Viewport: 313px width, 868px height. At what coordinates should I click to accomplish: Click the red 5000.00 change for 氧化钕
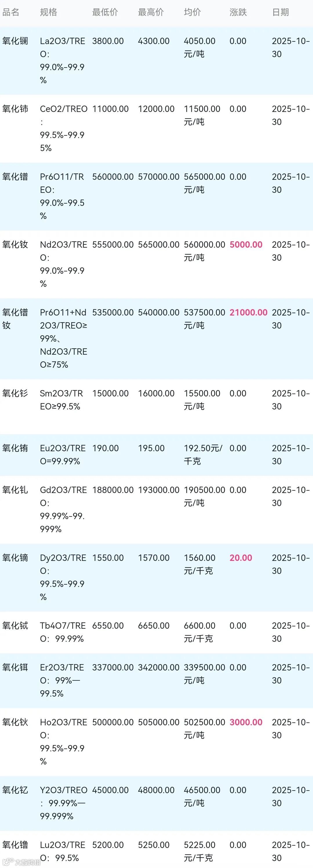click(x=246, y=245)
